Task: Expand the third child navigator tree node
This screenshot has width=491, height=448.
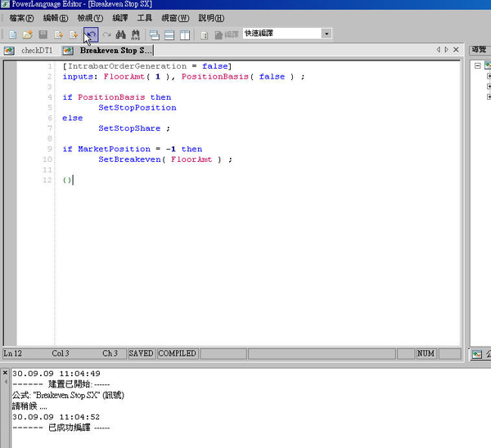Action: tap(489, 97)
